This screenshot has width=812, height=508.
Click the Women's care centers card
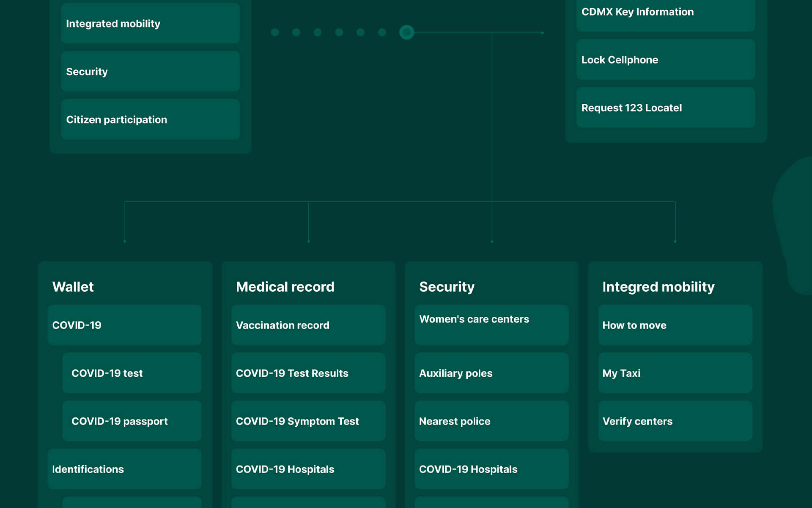coord(491,325)
